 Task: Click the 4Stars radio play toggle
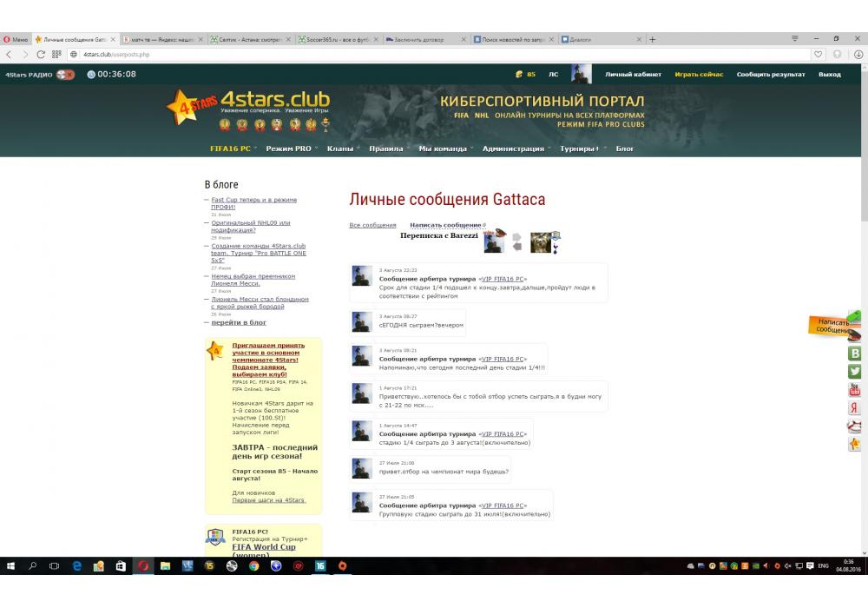pos(65,75)
